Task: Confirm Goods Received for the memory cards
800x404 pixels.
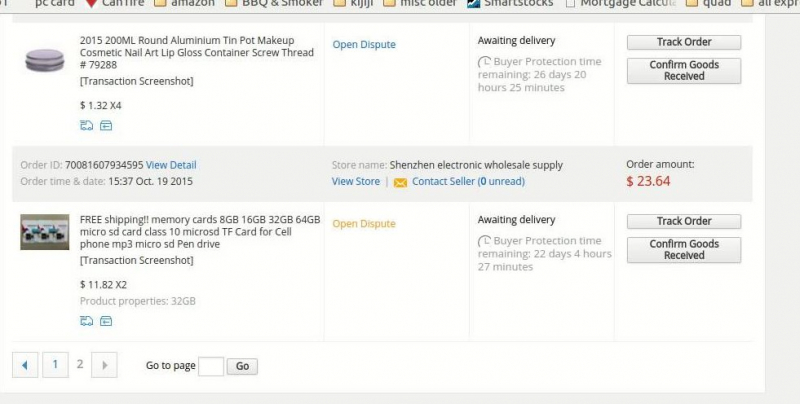Action: (x=684, y=249)
